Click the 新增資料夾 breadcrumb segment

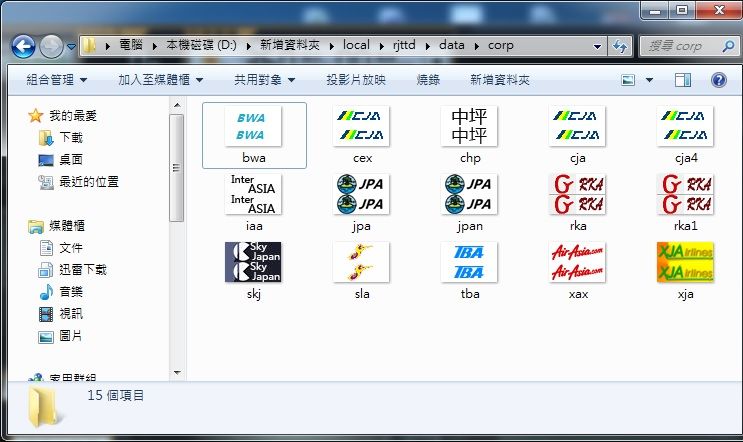(290, 45)
